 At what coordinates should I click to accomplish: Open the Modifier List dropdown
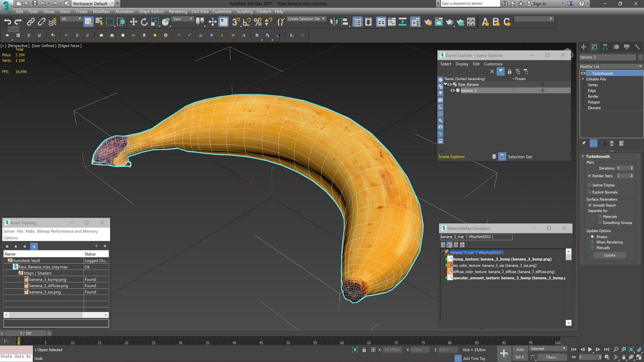(611, 66)
